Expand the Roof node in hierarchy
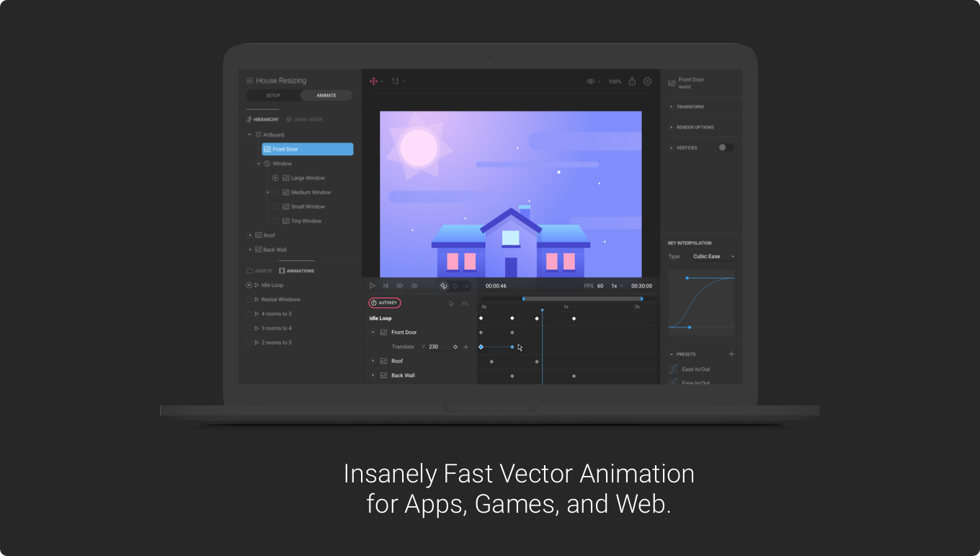This screenshot has height=556, width=980. [250, 236]
